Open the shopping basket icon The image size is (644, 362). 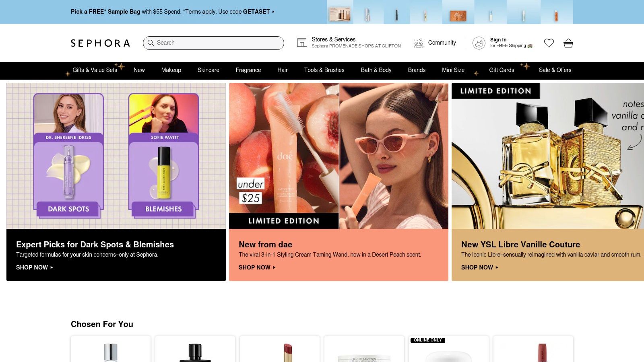point(568,43)
